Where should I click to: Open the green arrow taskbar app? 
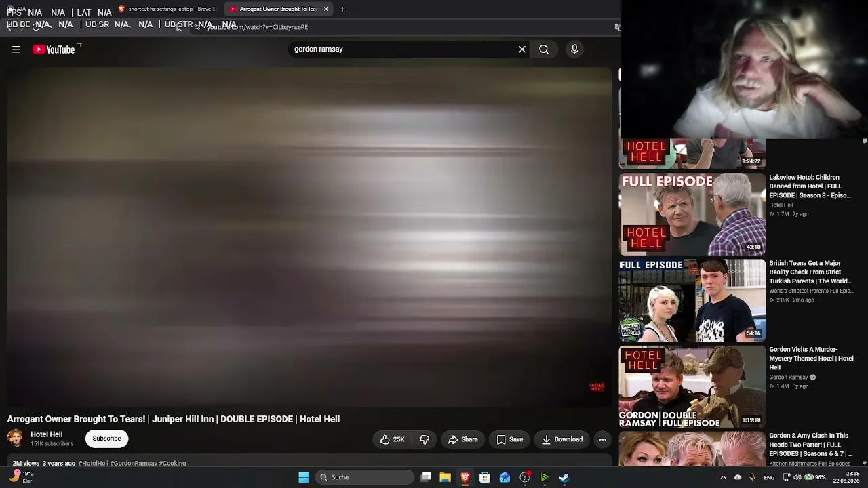(545, 477)
